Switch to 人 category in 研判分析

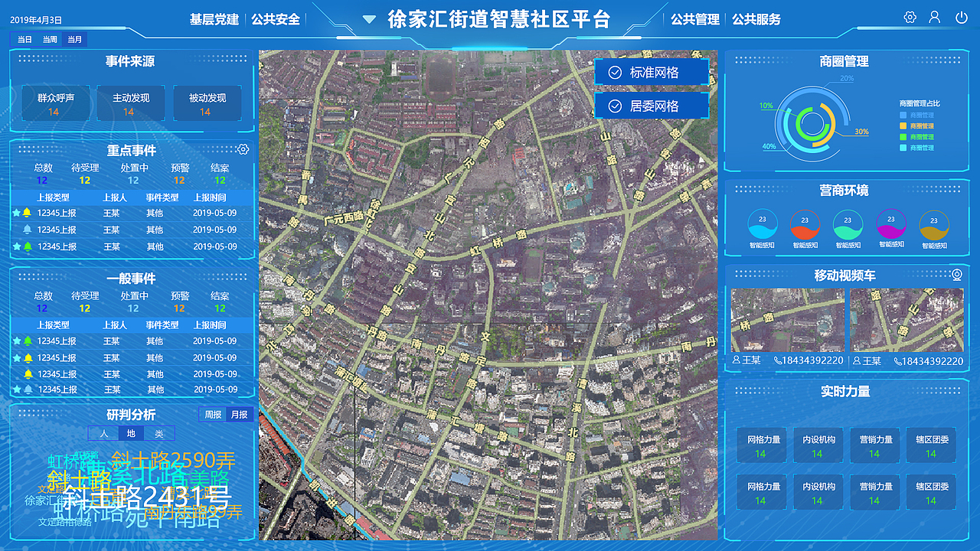pyautogui.click(x=103, y=432)
